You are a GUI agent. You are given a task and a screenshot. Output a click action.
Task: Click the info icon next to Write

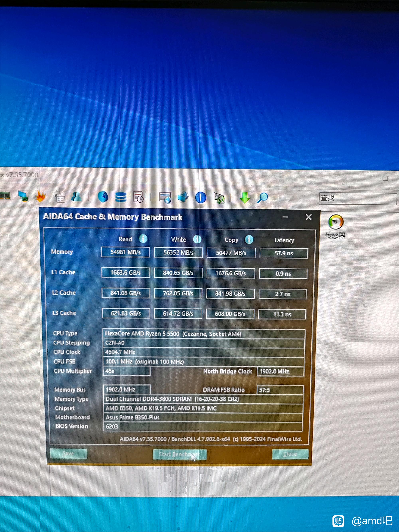click(x=197, y=239)
